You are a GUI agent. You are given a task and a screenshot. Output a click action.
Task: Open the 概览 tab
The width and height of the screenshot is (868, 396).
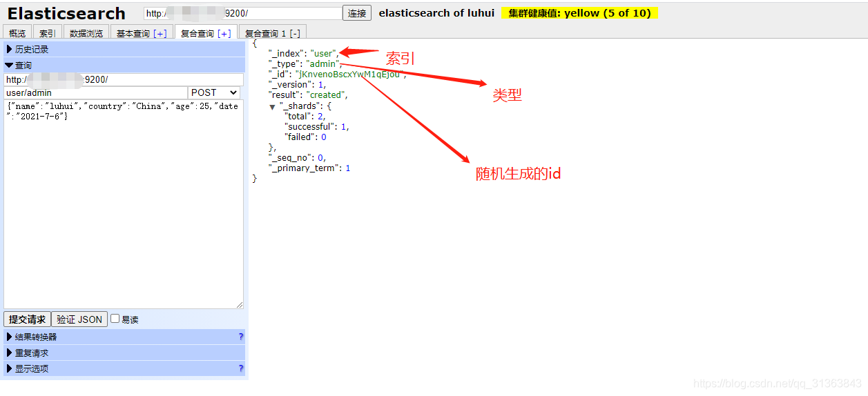pyautogui.click(x=17, y=33)
